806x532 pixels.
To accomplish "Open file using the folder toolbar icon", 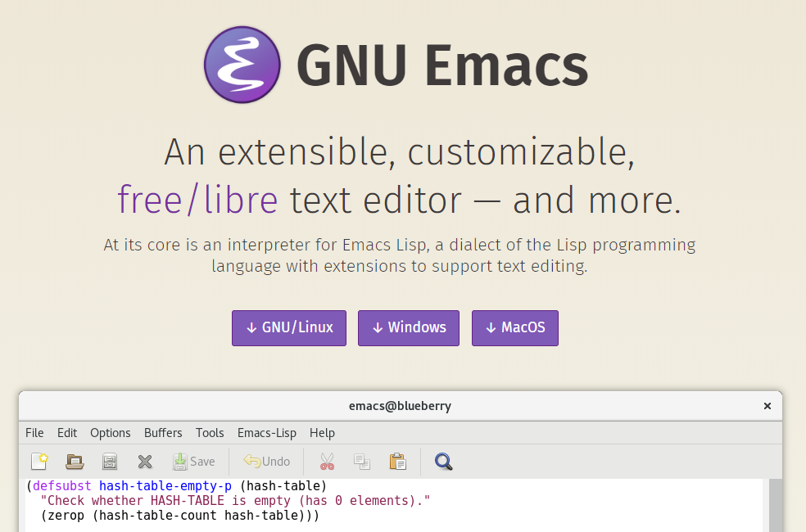I will click(75, 461).
